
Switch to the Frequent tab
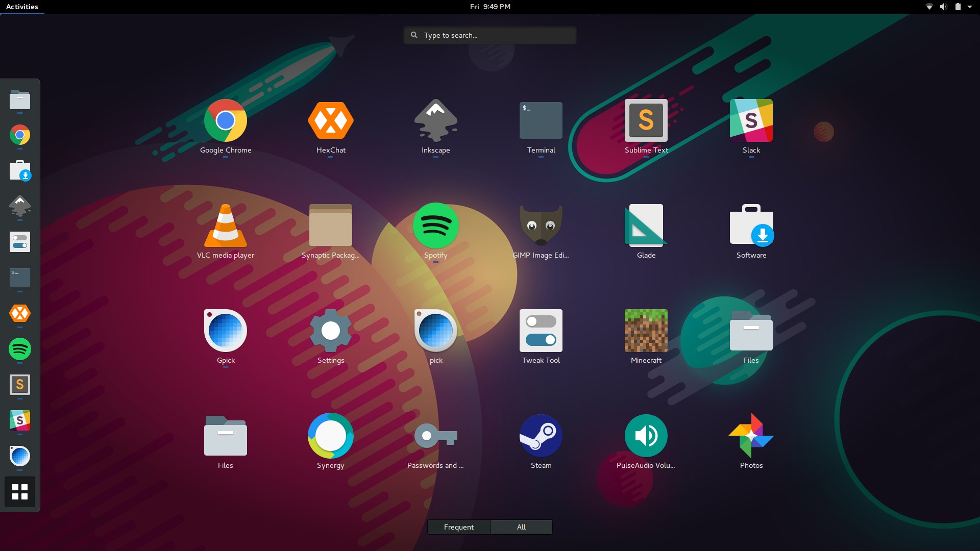[x=459, y=527]
